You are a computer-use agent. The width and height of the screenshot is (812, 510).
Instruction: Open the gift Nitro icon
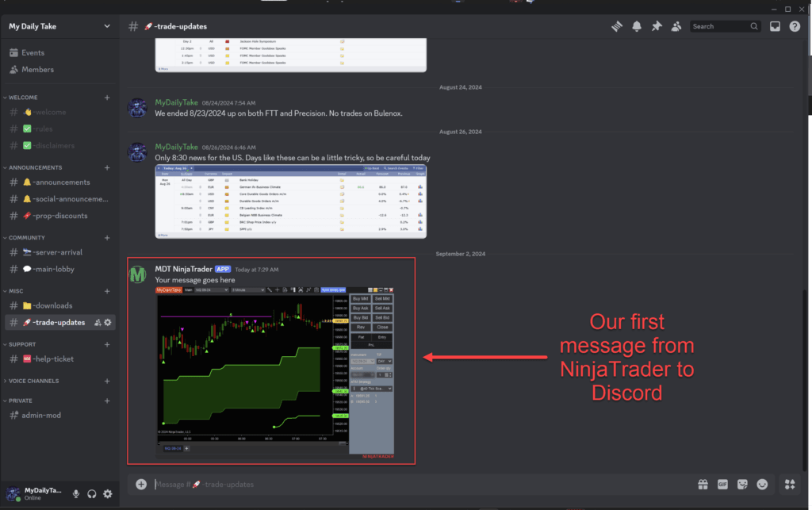tap(703, 484)
